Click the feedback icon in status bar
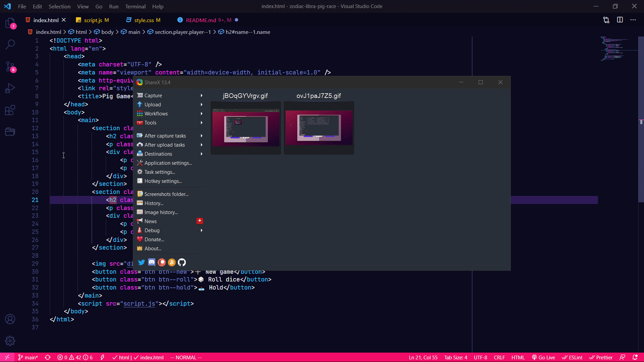This screenshot has width=644, height=362. click(x=622, y=357)
